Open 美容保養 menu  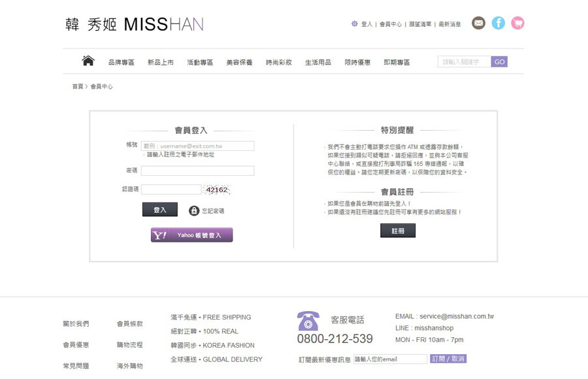coord(239,62)
